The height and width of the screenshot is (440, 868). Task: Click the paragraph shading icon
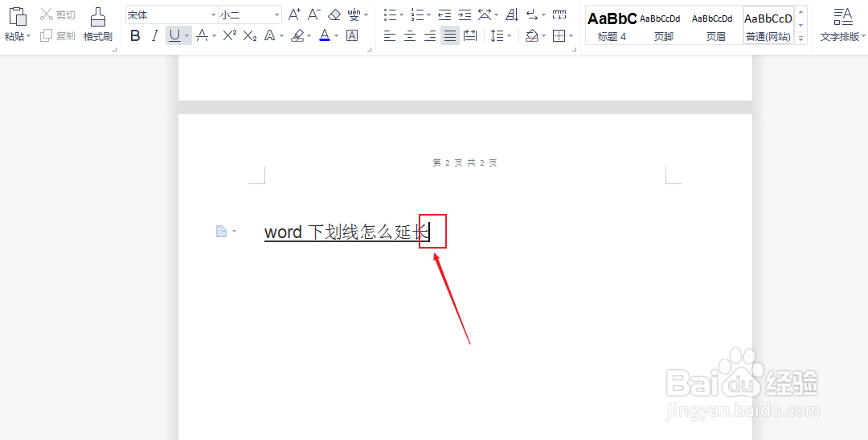[532, 36]
